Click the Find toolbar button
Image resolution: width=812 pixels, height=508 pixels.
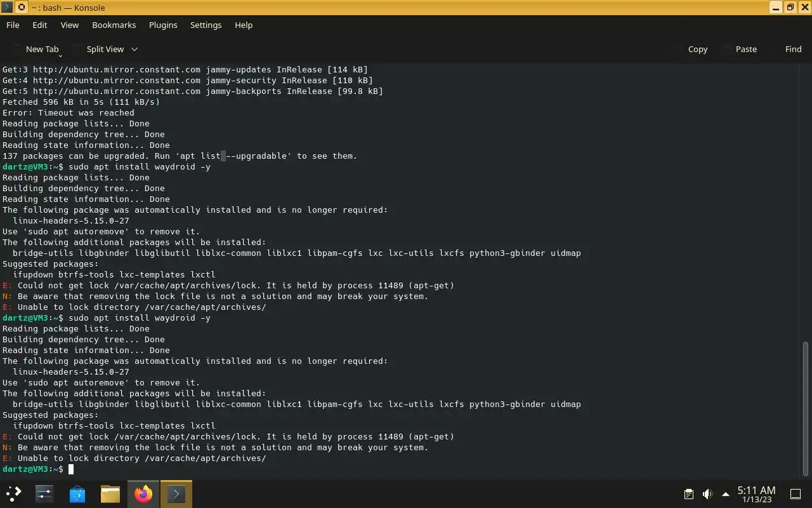point(786,49)
